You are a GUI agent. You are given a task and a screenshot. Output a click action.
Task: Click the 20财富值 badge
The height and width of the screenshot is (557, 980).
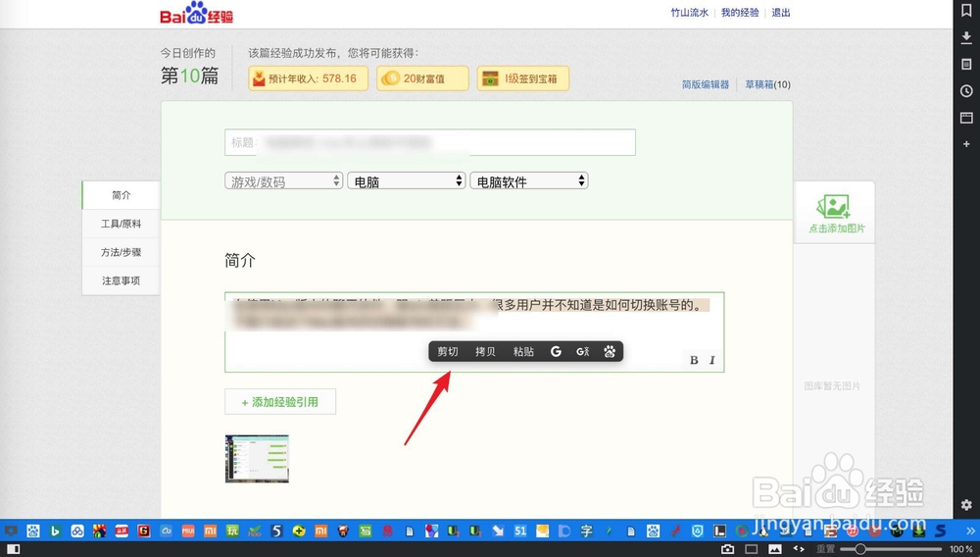[x=422, y=78]
